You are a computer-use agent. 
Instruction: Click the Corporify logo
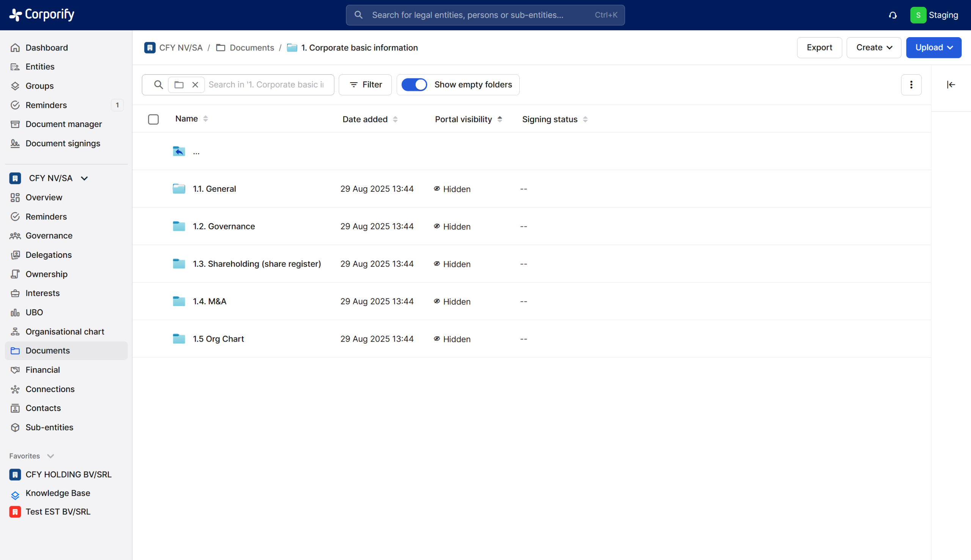pos(42,15)
